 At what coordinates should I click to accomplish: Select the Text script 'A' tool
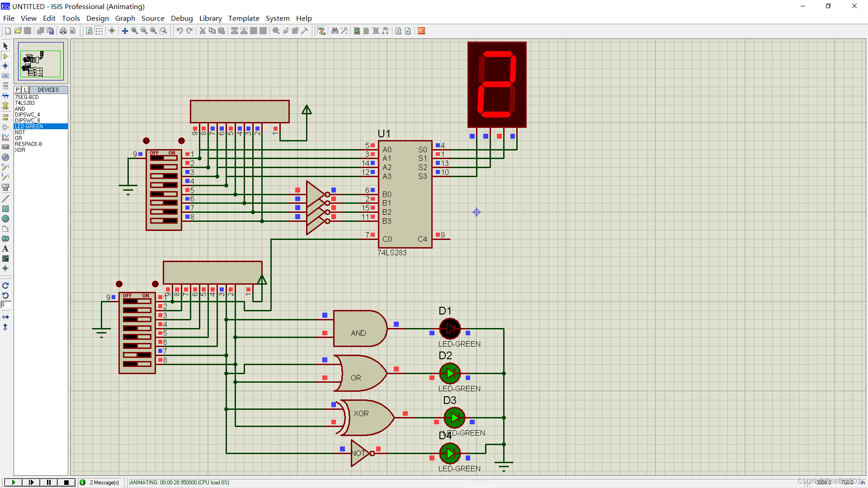[x=5, y=249]
